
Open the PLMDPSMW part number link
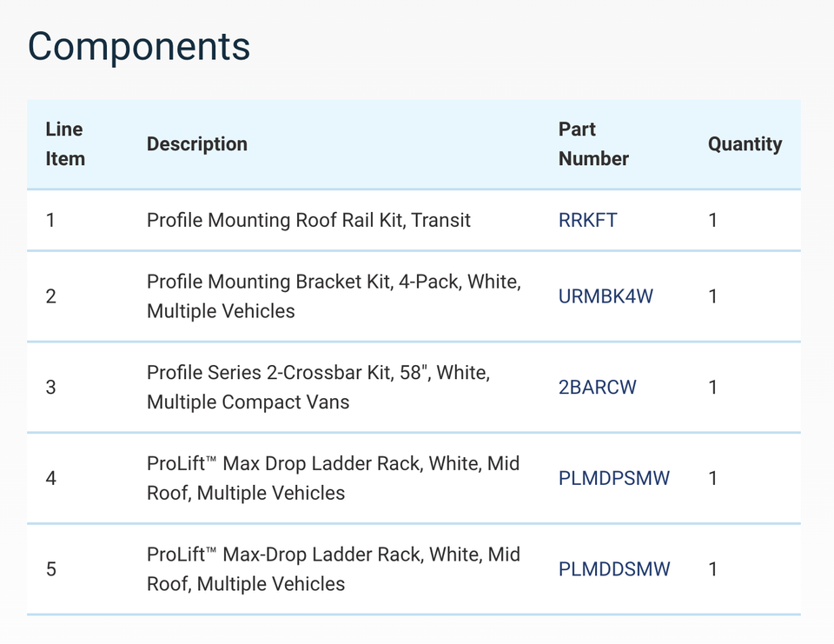613,478
